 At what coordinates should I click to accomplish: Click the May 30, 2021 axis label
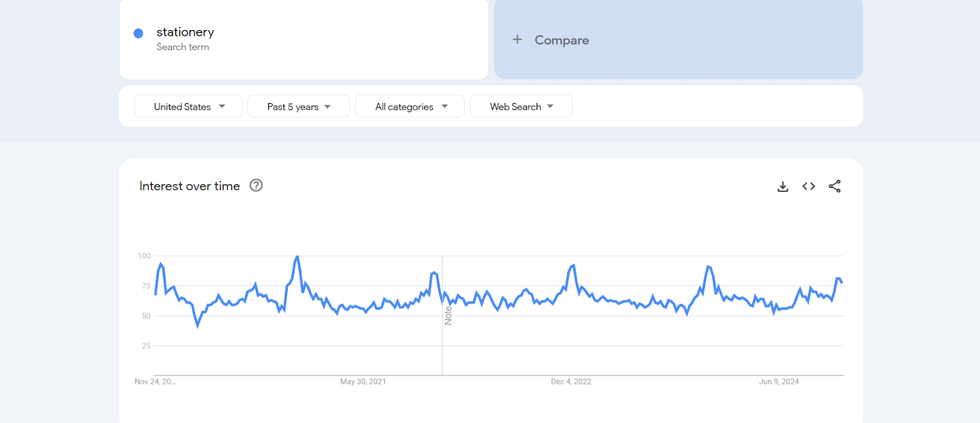tap(363, 381)
